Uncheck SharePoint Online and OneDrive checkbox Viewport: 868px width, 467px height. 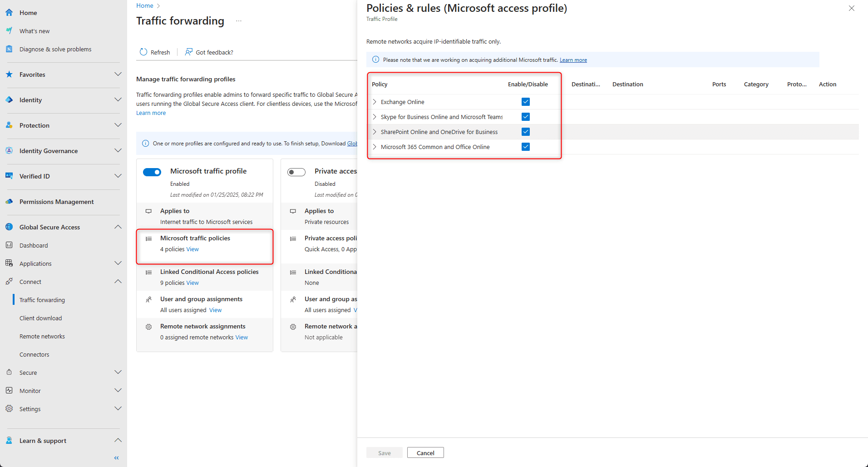tap(526, 132)
